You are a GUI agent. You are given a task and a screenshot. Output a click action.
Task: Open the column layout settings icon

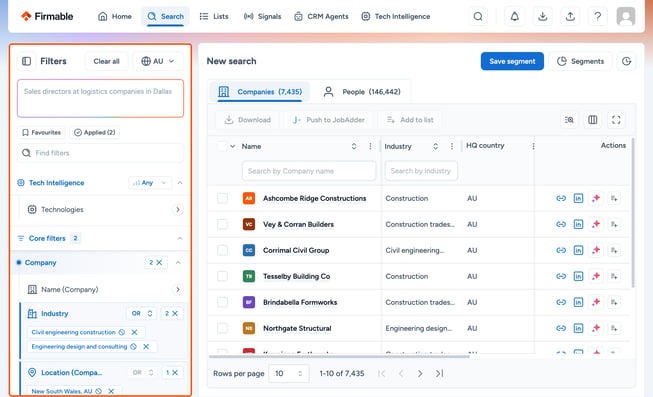pyautogui.click(x=593, y=120)
